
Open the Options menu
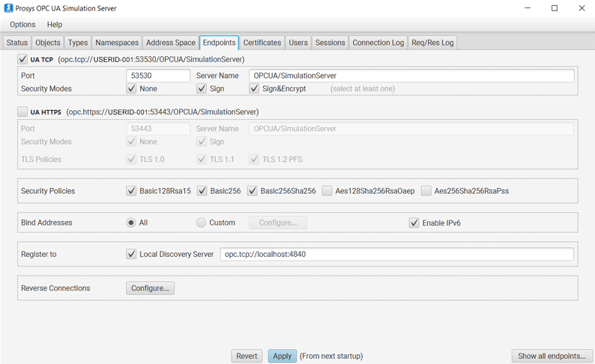pyautogui.click(x=22, y=25)
